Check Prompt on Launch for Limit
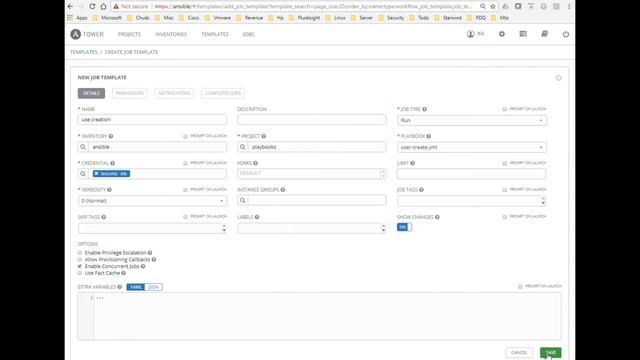 [x=505, y=163]
